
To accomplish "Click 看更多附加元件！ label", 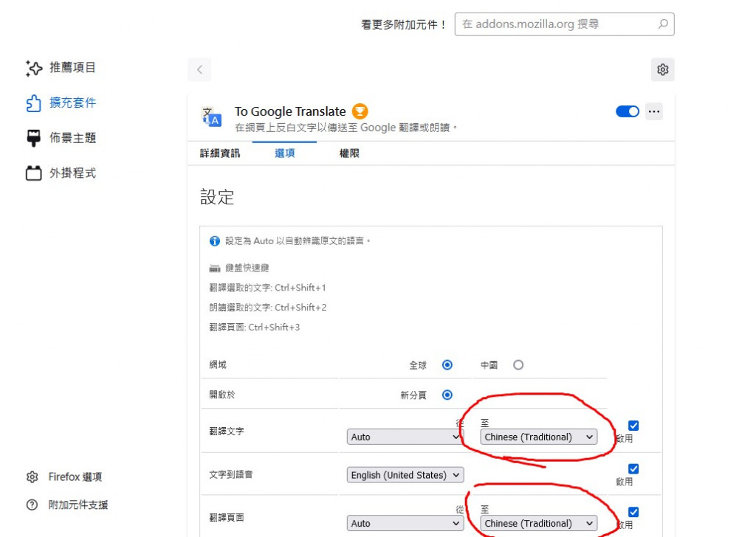I will [404, 24].
